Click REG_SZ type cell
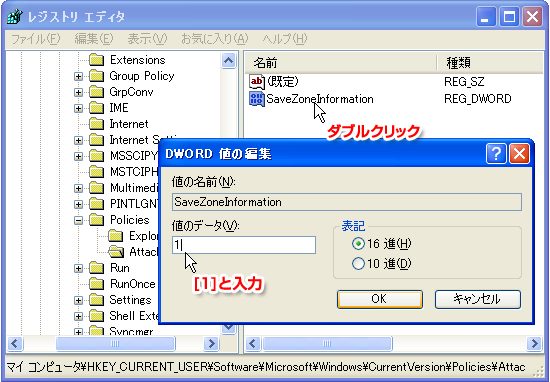 (x=464, y=82)
